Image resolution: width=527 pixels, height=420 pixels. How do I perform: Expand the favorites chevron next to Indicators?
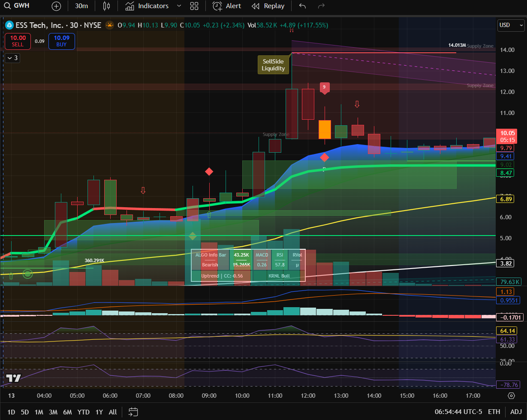179,6
